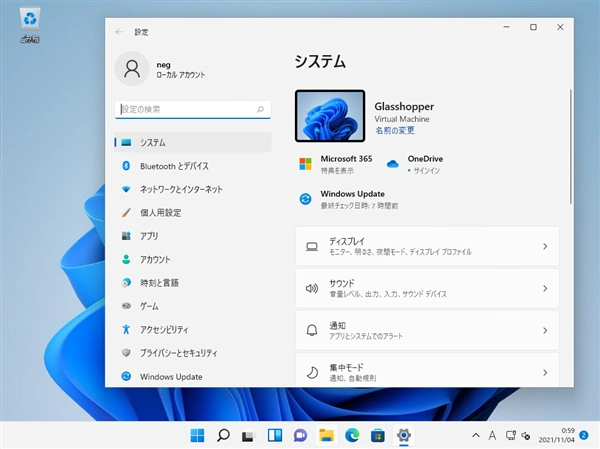Open Apps section in sidebar
The width and height of the screenshot is (600, 449).
point(192,236)
